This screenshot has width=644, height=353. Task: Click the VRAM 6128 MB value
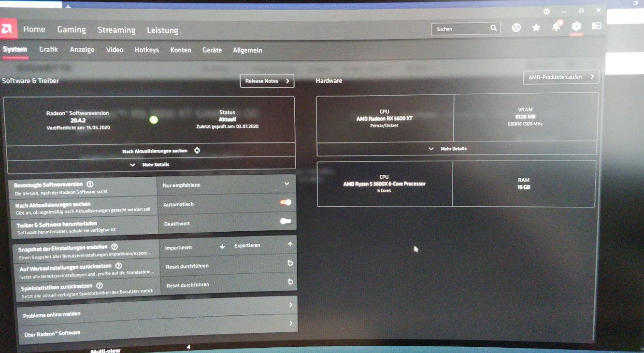(525, 116)
